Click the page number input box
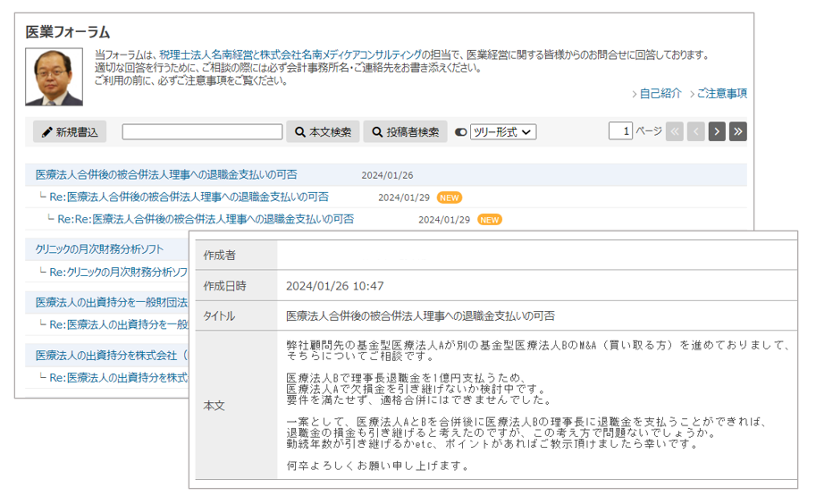Screen dimensions: 816x504 [620, 131]
